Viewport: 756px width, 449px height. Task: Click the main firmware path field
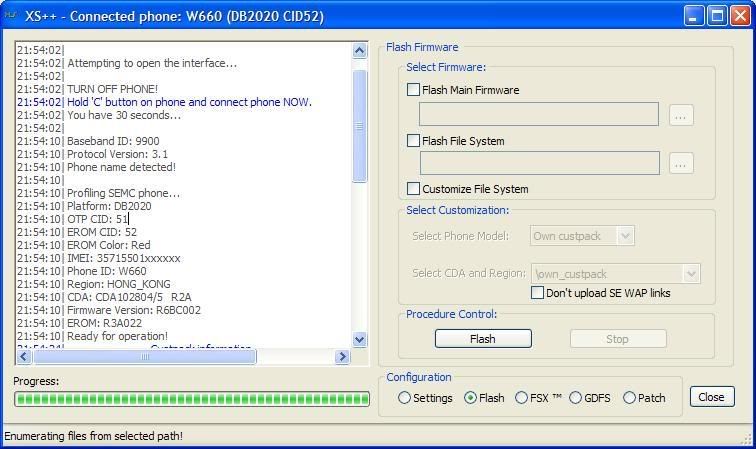pyautogui.click(x=539, y=114)
